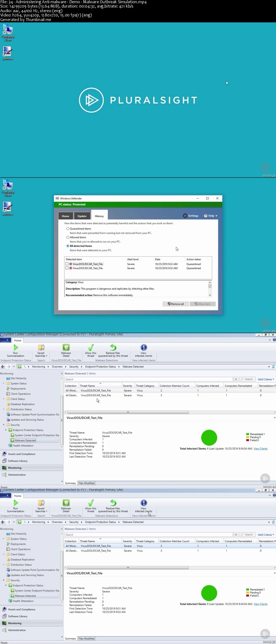Click Search input field in 00:02:42 frame
Image resolution: width=276 pixels, height=644 pixels.
point(149,379)
